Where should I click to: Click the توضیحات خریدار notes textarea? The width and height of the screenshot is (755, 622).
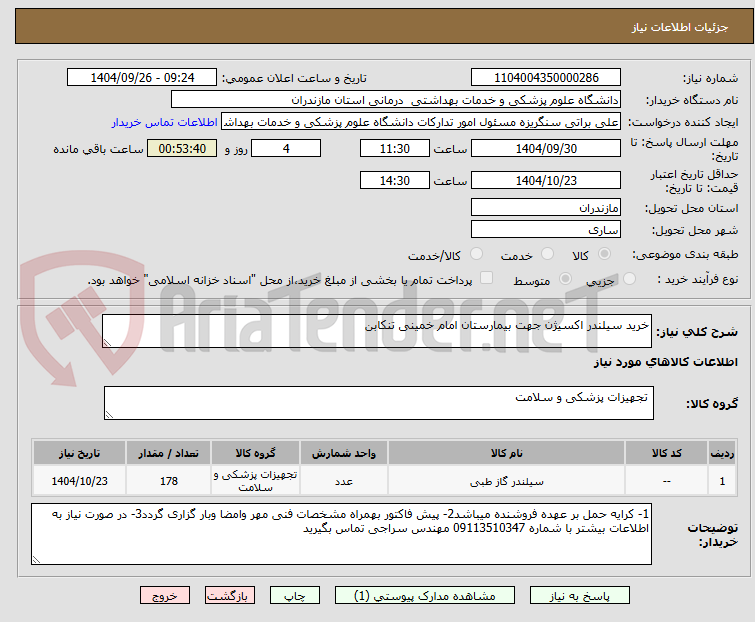[341, 534]
